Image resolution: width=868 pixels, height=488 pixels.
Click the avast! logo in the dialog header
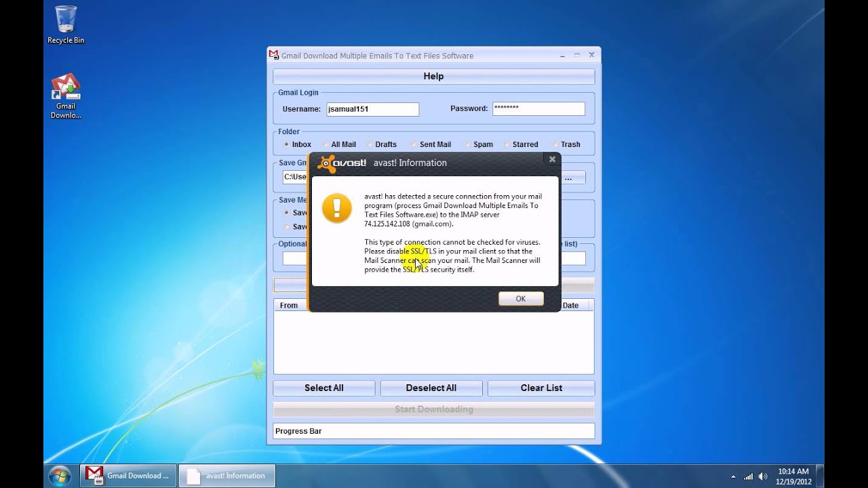(342, 163)
